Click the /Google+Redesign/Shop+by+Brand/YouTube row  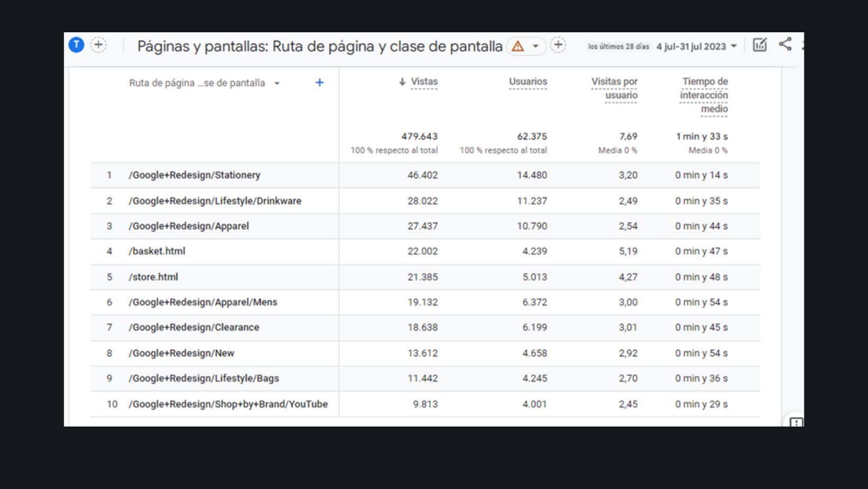pyautogui.click(x=228, y=404)
